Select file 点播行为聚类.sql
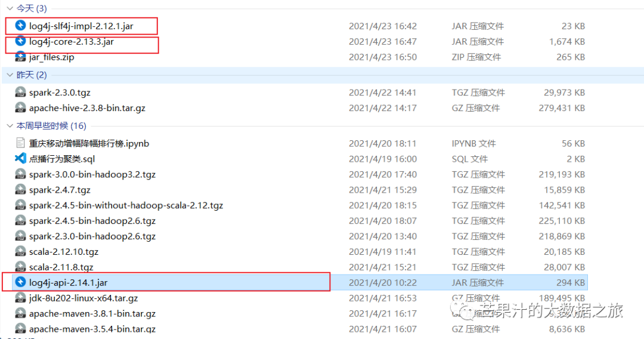Viewport: 644px width, 339px height. click(x=62, y=159)
